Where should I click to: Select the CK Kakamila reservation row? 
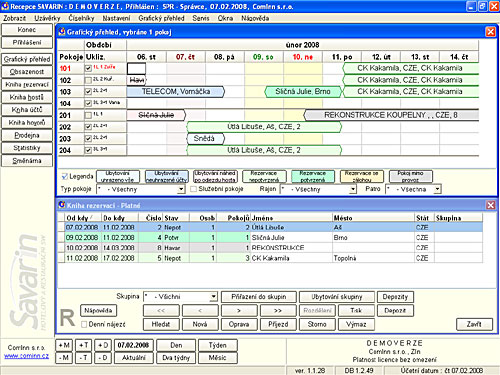(270, 258)
